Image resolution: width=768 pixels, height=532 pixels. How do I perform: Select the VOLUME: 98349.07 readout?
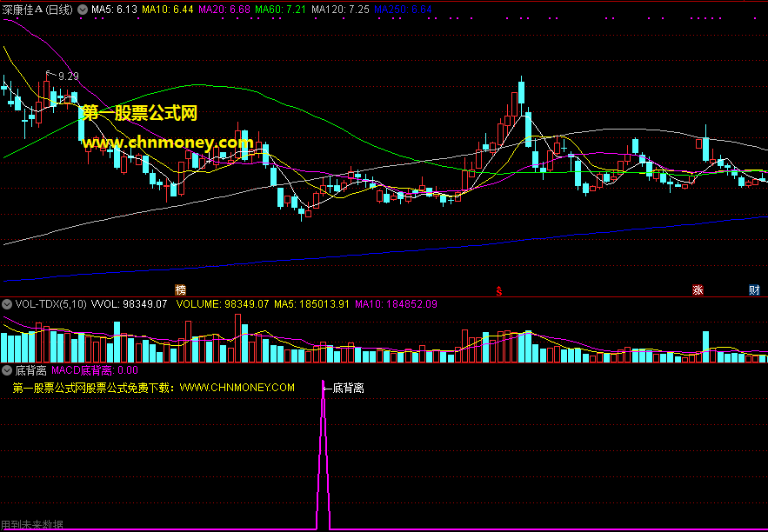[x=223, y=304]
